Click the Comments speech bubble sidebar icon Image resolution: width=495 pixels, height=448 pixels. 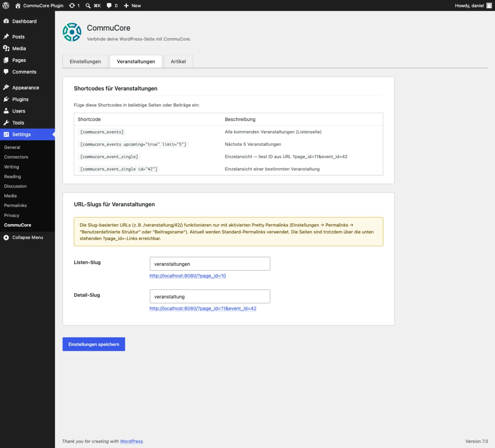[x=6, y=72]
